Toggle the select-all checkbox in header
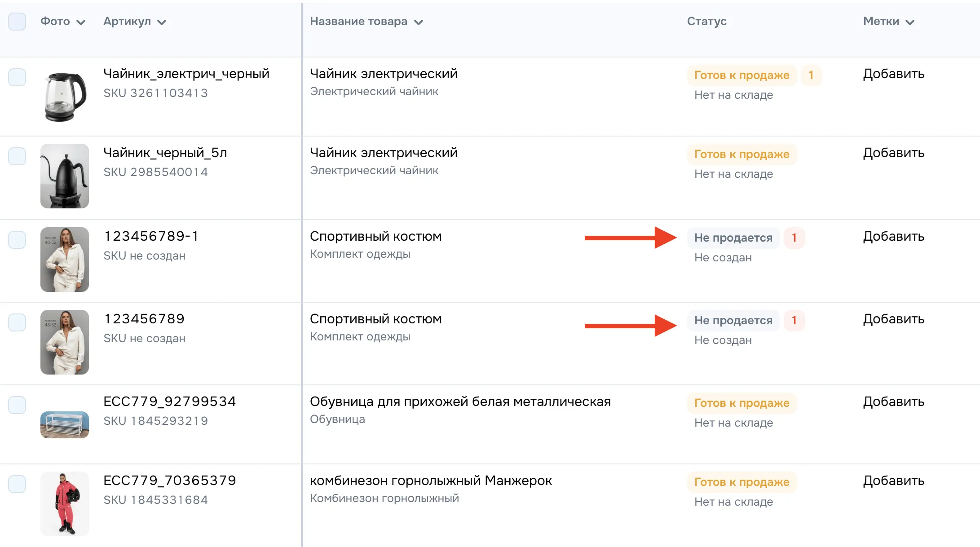 coord(17,21)
